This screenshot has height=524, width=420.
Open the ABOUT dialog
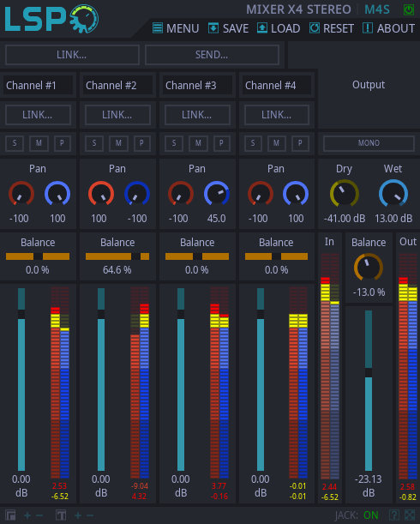point(388,28)
